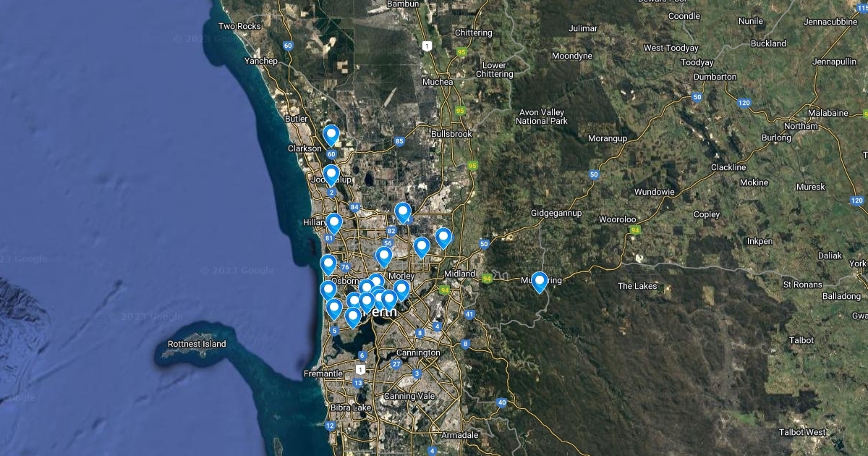The image size is (868, 456).
Task: Click the Clackline label
Action: click(728, 167)
